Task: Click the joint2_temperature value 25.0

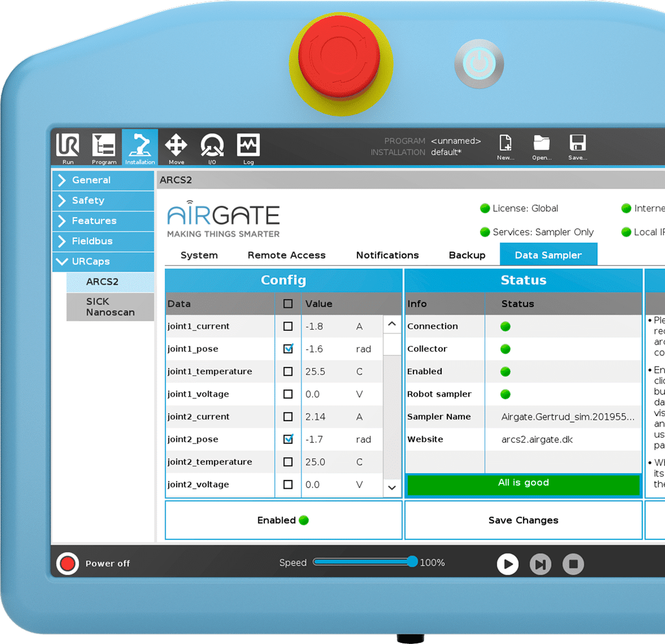Action: [x=315, y=462]
